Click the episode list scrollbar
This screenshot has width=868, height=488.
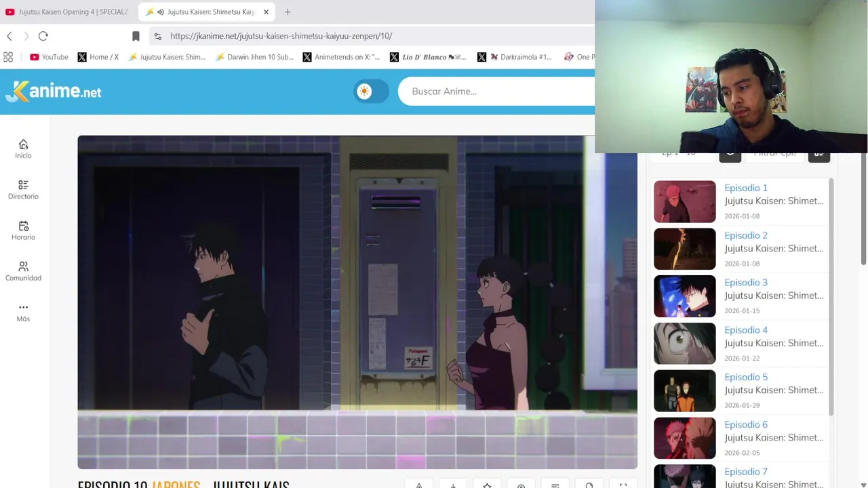(x=831, y=297)
